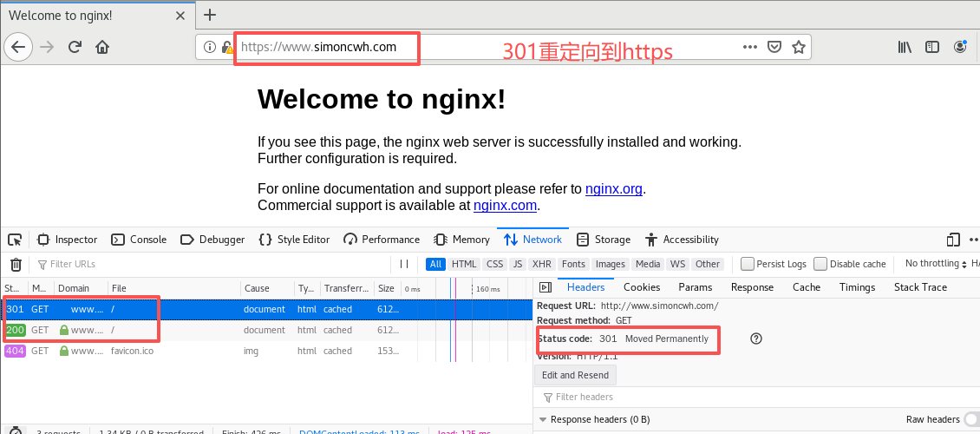Show the Timings tab of the request
The image size is (980, 434).
click(857, 287)
